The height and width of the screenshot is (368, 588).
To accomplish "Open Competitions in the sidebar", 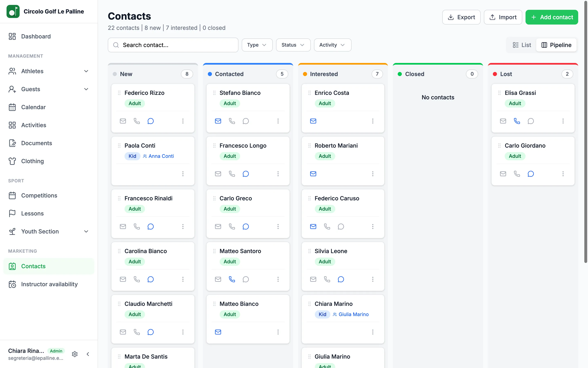I will tap(49, 195).
